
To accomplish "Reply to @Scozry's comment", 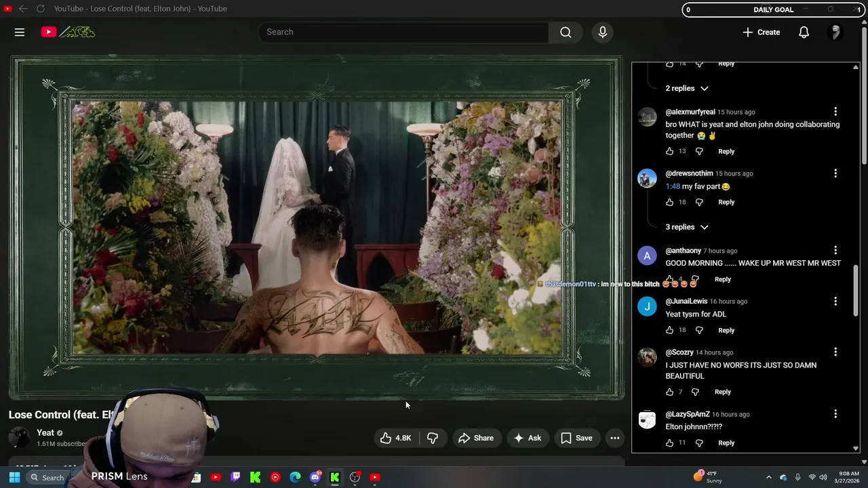I will point(723,392).
